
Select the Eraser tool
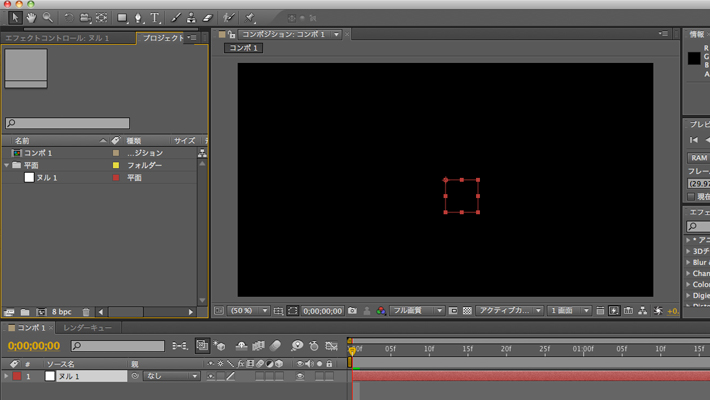click(x=208, y=17)
